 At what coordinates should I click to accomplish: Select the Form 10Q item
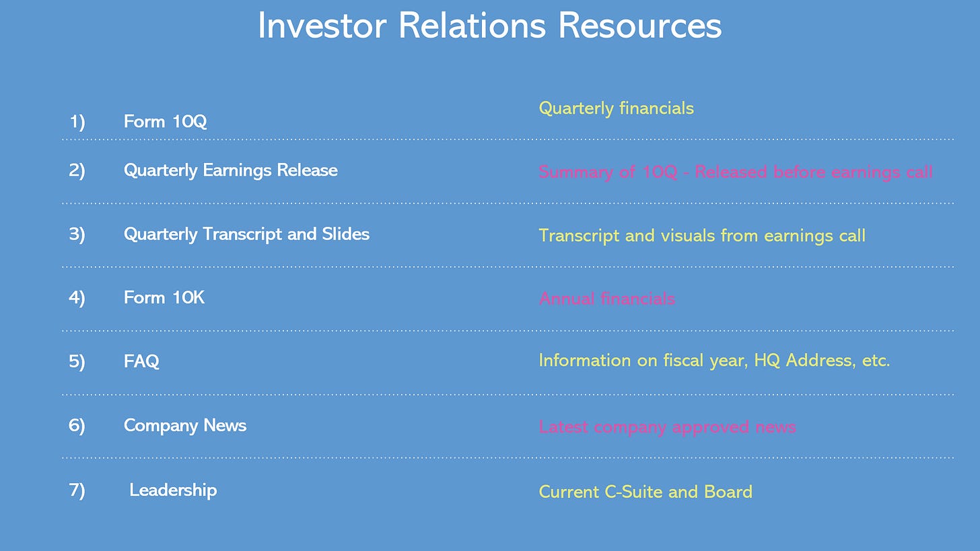coord(165,121)
